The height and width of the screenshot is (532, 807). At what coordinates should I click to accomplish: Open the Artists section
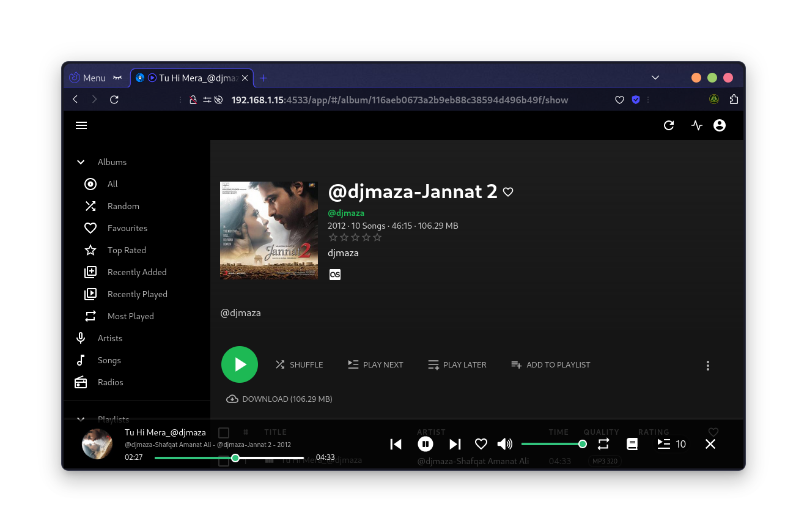coord(110,338)
